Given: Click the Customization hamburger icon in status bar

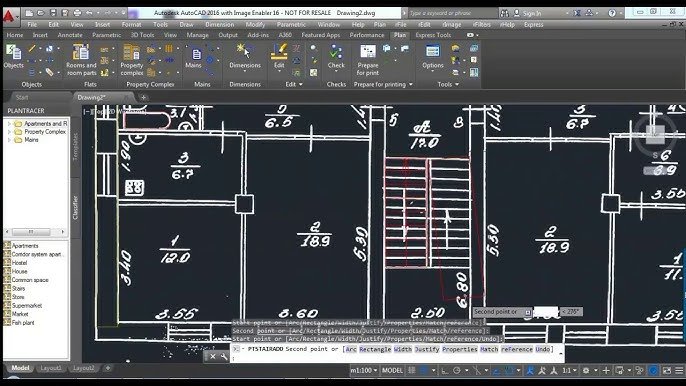Looking at the screenshot, I should [679, 370].
